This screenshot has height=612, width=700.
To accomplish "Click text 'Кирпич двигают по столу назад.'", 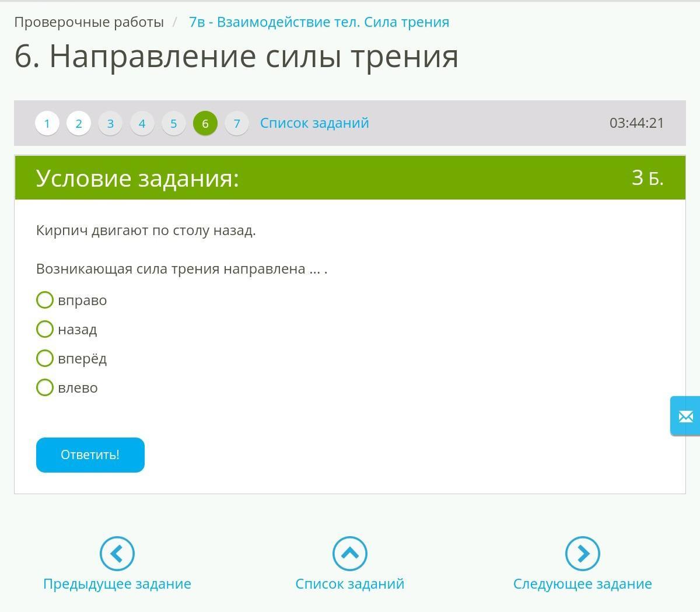I will 146,230.
